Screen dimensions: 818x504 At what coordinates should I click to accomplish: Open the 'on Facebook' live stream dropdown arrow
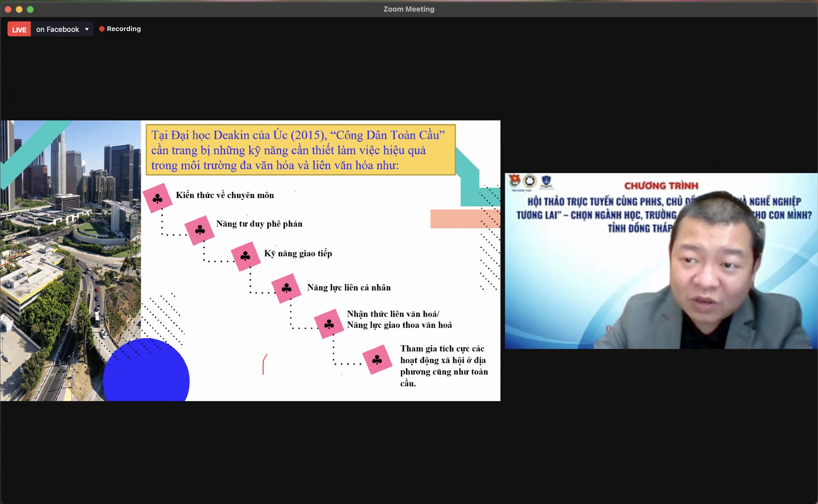pyautogui.click(x=87, y=29)
